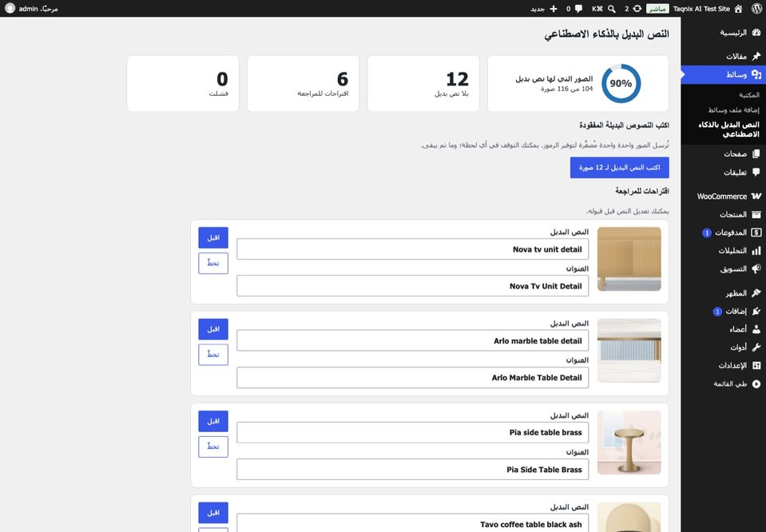This screenshot has height=532, width=766.
Task: Skip the Arlo marble table detail suggestion
Action: (213, 355)
